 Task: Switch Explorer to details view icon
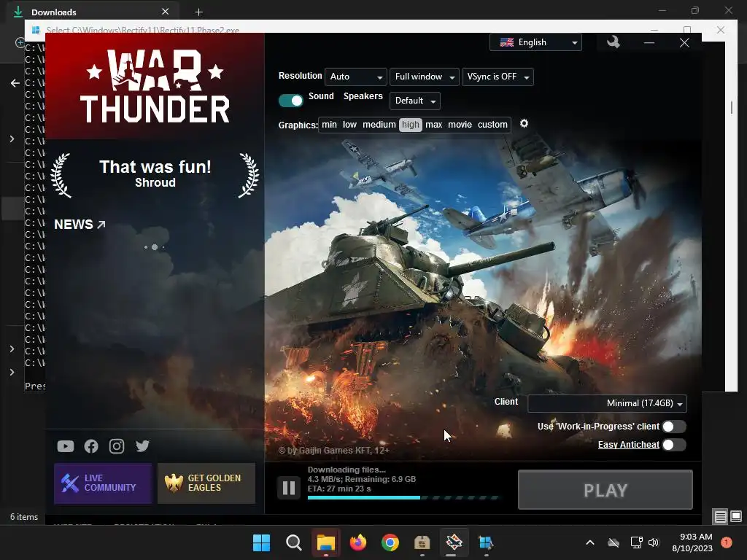point(720,517)
